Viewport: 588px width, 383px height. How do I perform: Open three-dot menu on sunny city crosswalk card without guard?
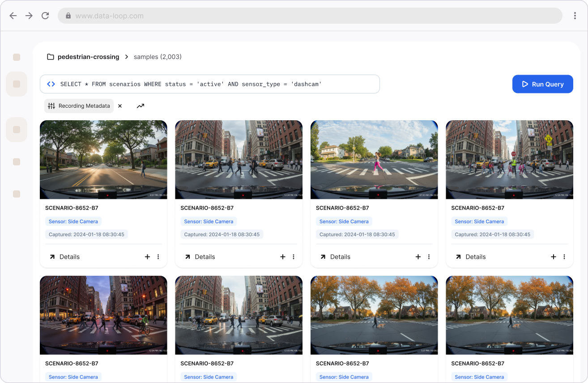pos(294,257)
